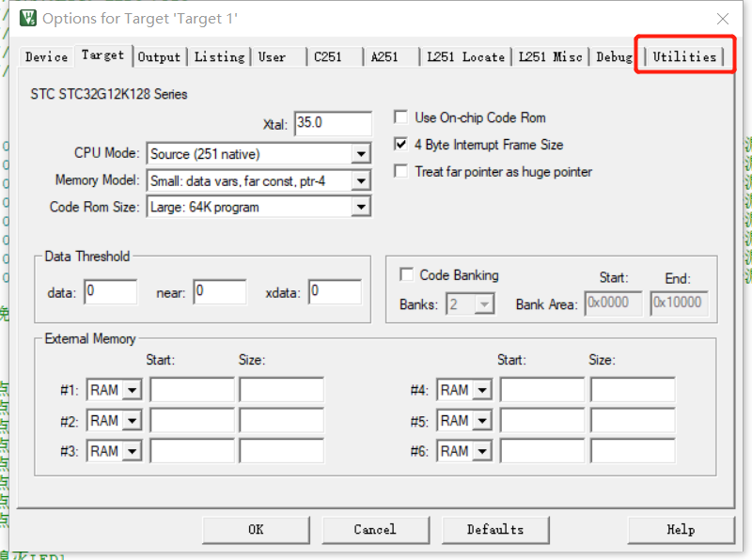Uncheck 4 Byte Interrupt Frame Size
The height and width of the screenshot is (560, 752).
coord(400,145)
